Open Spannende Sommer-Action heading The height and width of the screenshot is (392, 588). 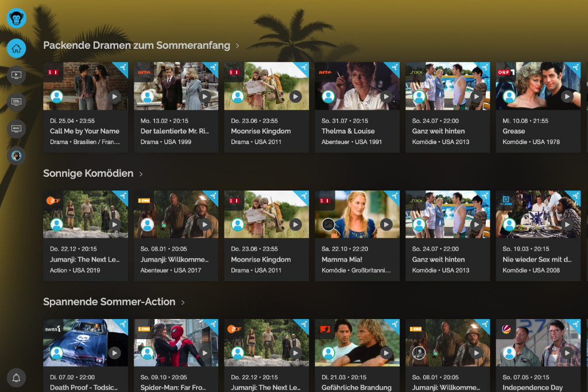(x=109, y=302)
